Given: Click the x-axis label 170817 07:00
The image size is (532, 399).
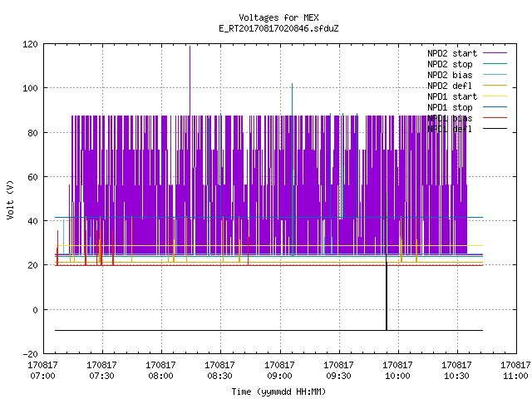Looking at the screenshot, I should (x=42, y=370).
